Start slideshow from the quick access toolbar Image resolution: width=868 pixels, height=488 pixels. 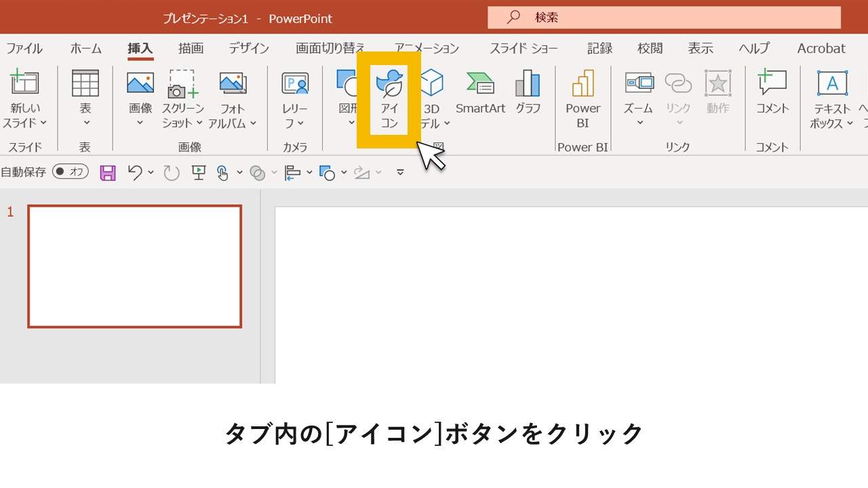[x=197, y=172]
